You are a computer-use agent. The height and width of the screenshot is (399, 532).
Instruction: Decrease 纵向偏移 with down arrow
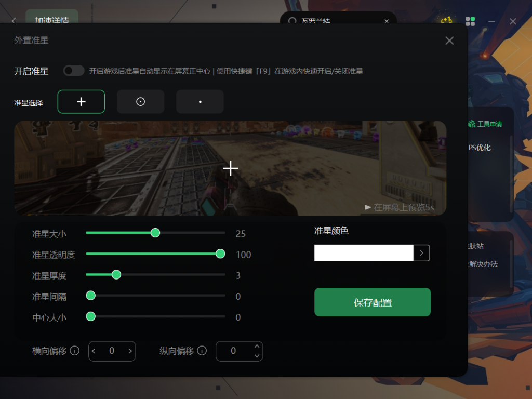[257, 355]
